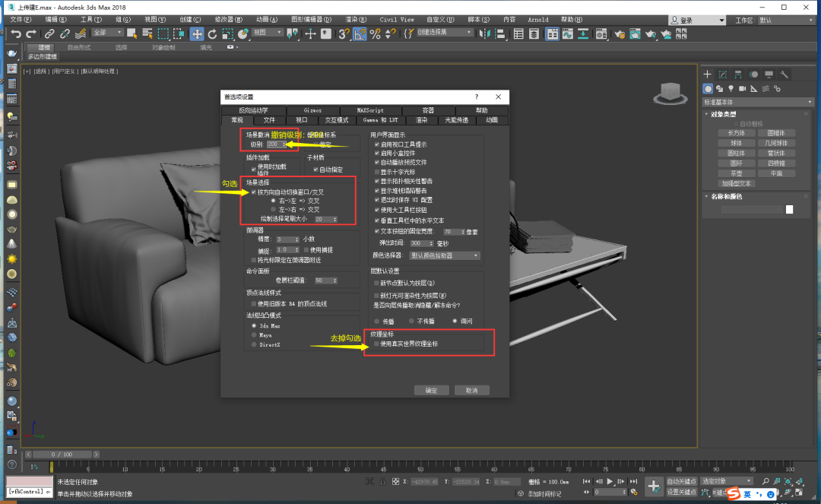Screen dimensions: 821x504
Task: Collapse the 名称和颜色 rollout
Action: 726,197
